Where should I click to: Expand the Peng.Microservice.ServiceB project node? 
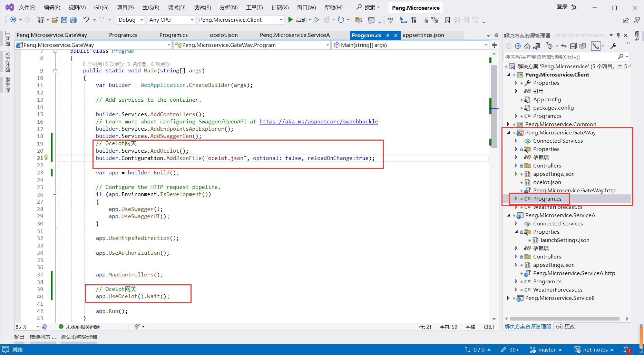point(508,298)
